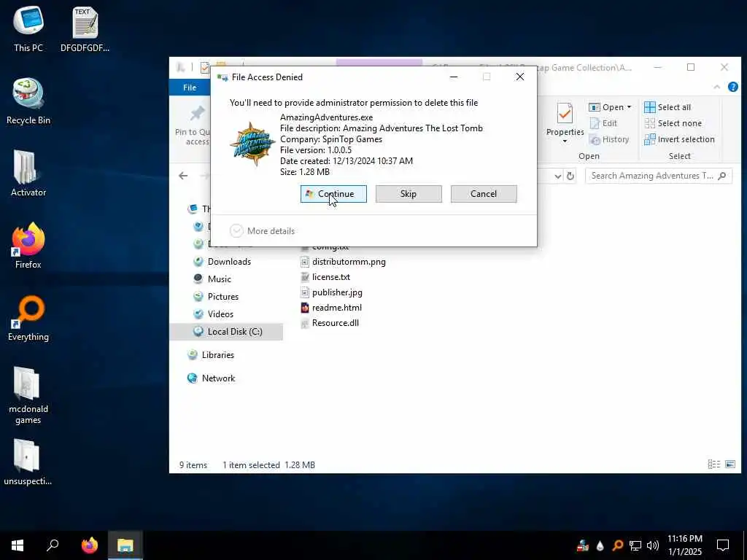The height and width of the screenshot is (560, 747).
Task: Open the unsuspecti... desktop folder
Action: (28, 462)
